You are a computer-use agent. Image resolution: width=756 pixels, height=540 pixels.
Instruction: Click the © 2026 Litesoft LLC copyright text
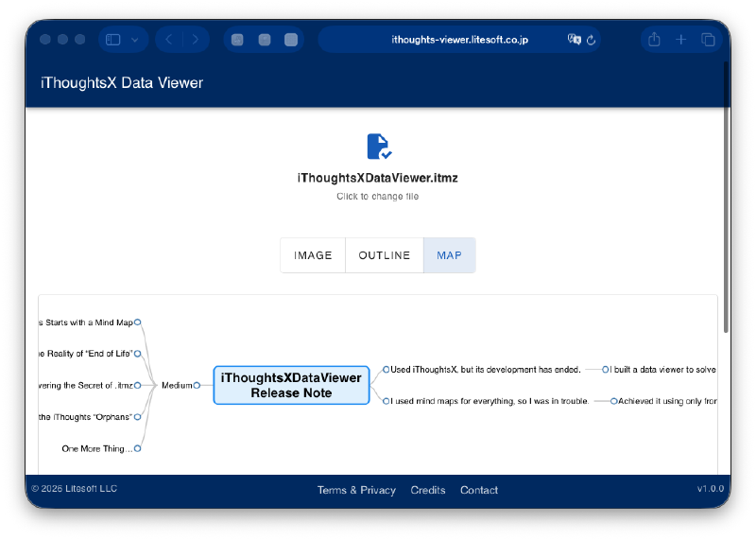point(75,489)
